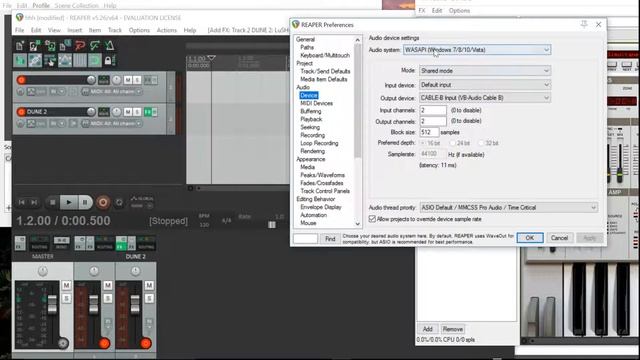The image size is (640, 360).
Task: Click the Add button in FX window
Action: 427,329
